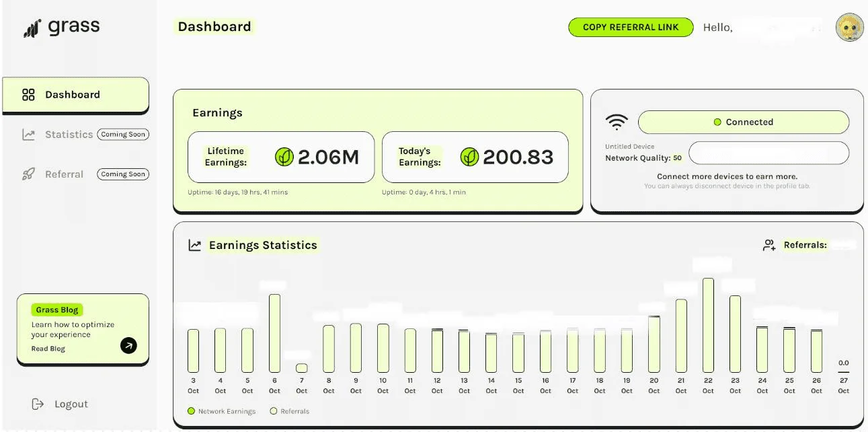Click the Connected status button

(744, 122)
